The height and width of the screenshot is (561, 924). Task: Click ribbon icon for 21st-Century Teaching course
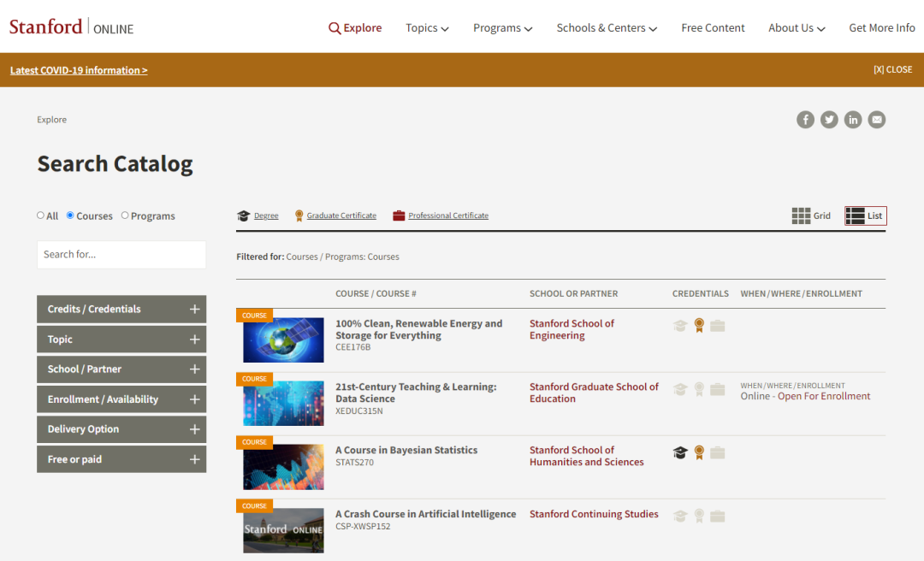point(699,389)
